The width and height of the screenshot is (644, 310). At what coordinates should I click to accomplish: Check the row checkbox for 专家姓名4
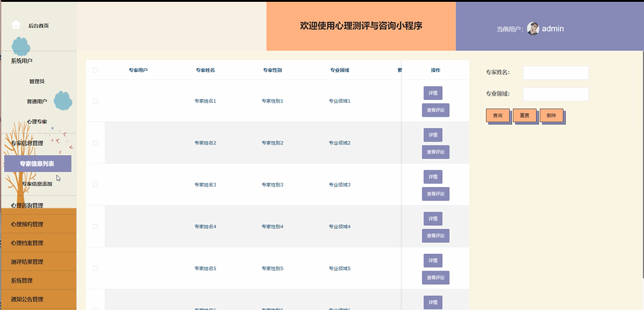coord(95,226)
